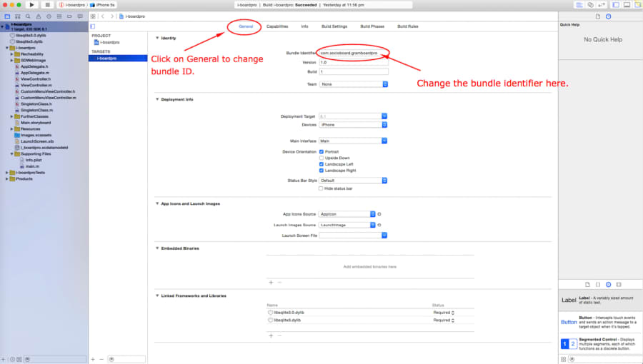The width and height of the screenshot is (643, 364).
Task: Show the Code Snippet library
Action: click(x=598, y=284)
